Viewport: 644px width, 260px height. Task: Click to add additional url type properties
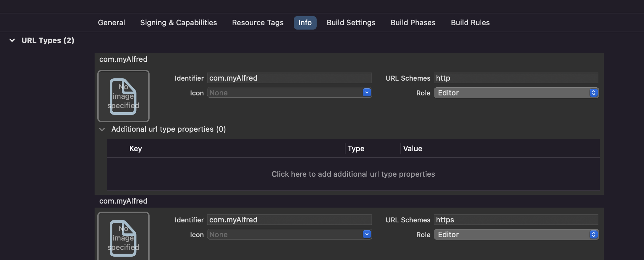tap(353, 174)
